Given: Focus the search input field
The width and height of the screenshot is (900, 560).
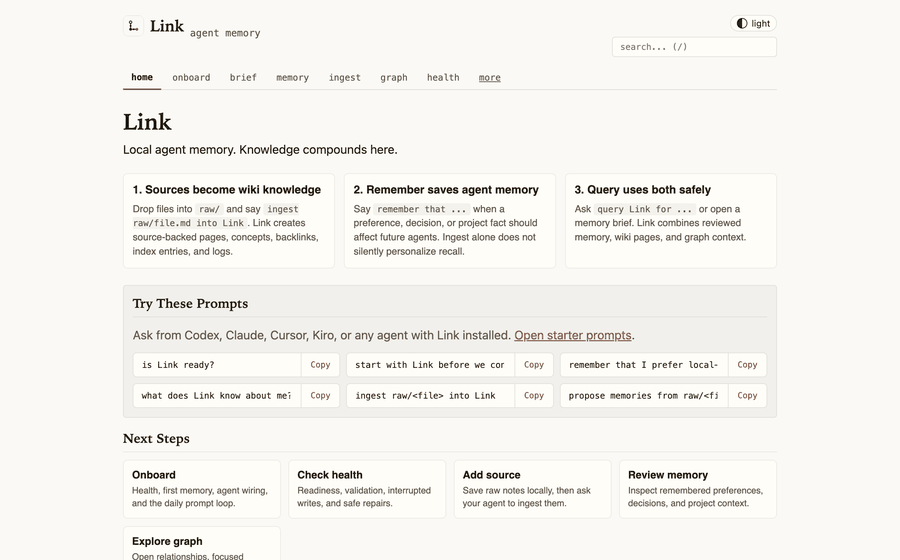Looking at the screenshot, I should [x=694, y=47].
